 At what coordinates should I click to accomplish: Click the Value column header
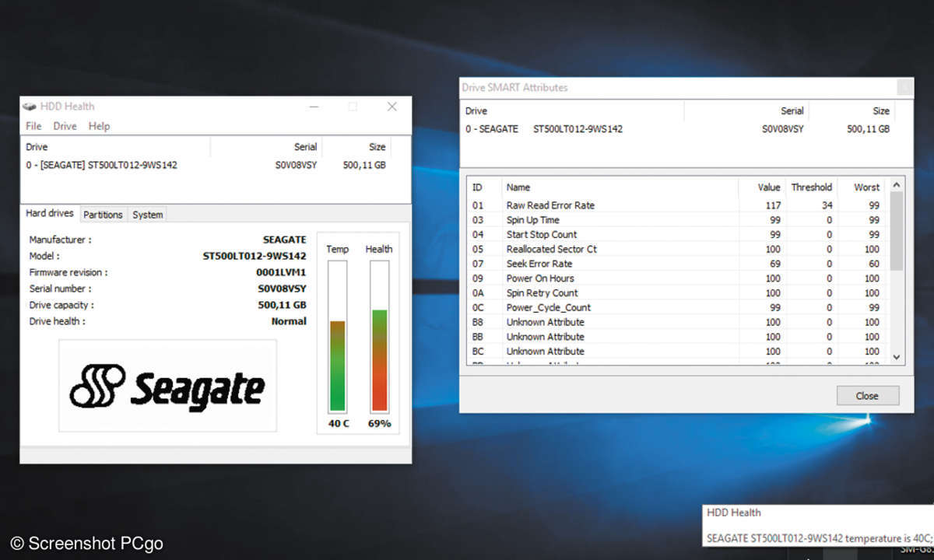pyautogui.click(x=762, y=187)
